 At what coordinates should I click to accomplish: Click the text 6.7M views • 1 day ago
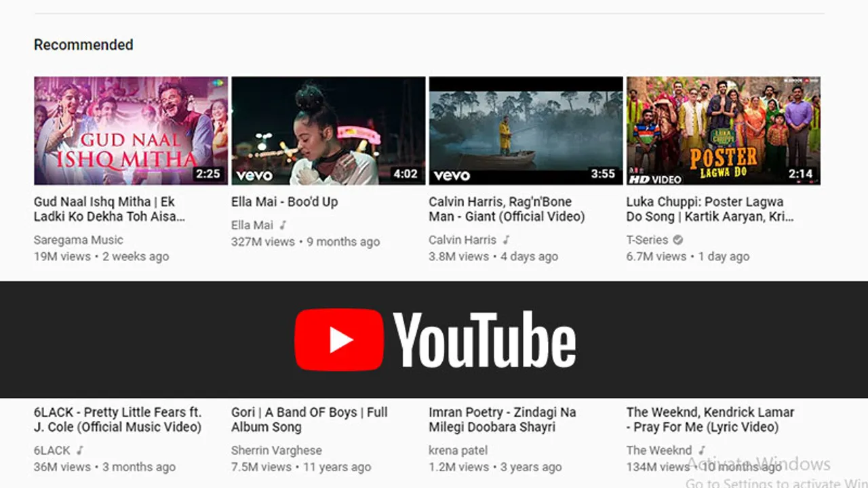688,256
